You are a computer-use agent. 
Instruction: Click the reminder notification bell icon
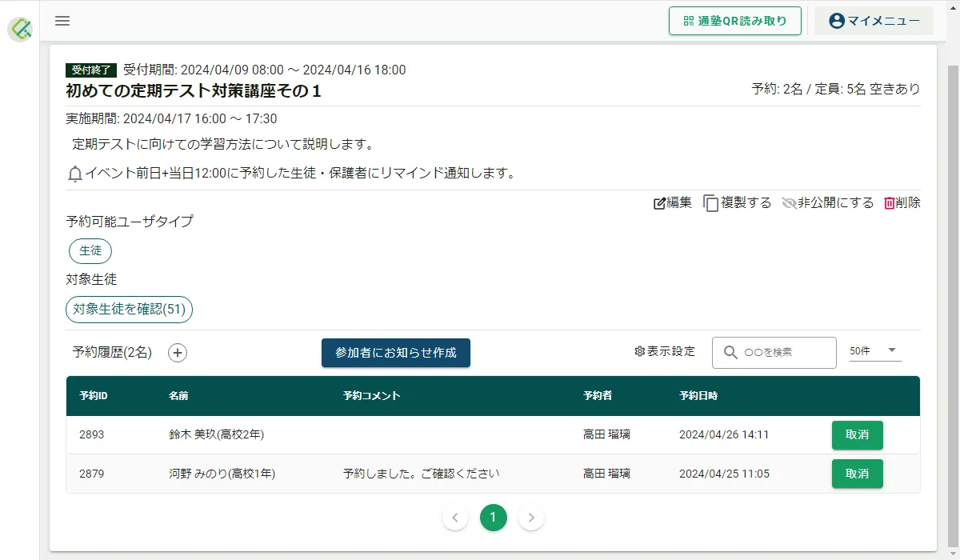(75, 174)
